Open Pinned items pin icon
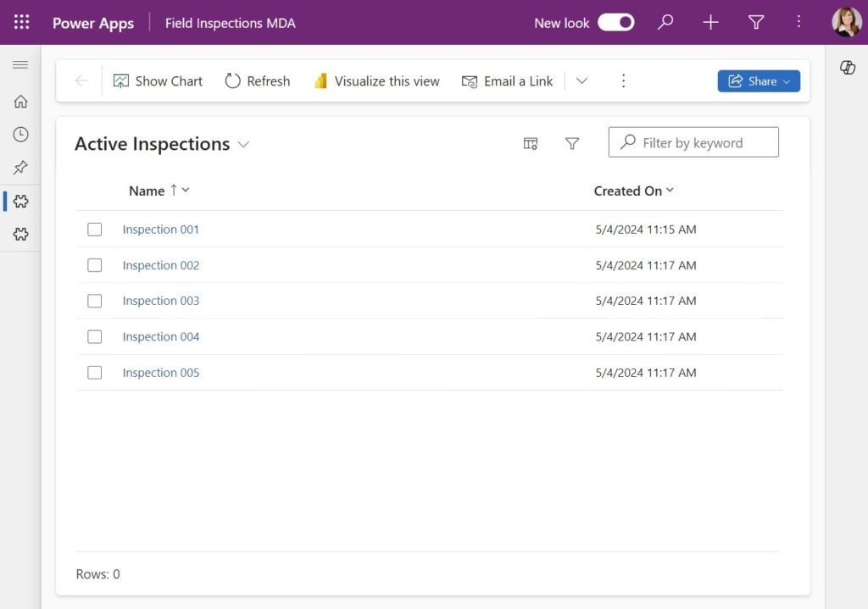This screenshot has width=868, height=609. [x=20, y=167]
